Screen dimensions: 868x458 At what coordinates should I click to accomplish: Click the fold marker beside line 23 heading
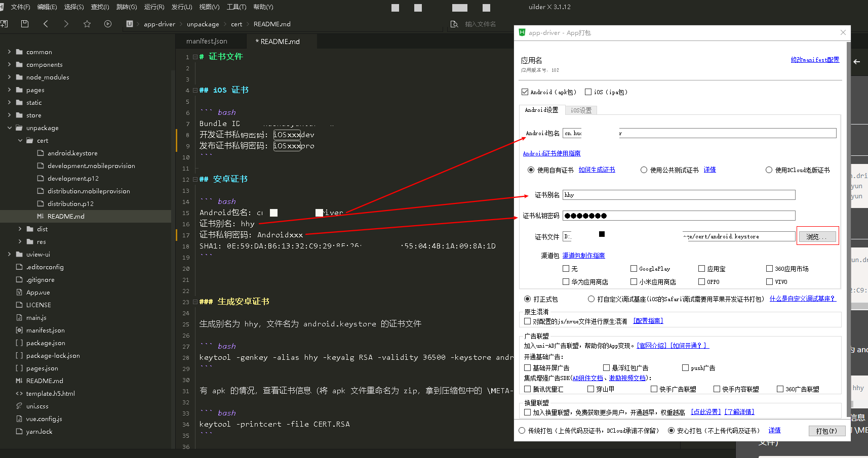click(195, 302)
